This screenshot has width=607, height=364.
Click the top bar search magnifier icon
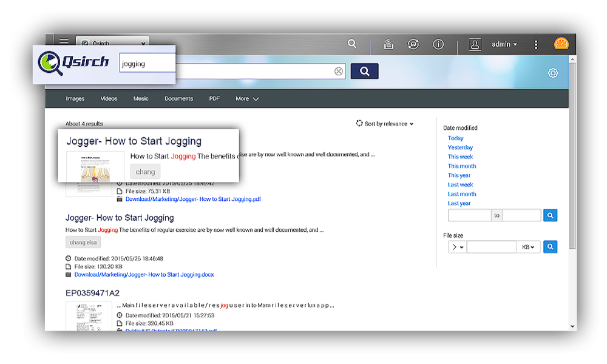pyautogui.click(x=352, y=44)
